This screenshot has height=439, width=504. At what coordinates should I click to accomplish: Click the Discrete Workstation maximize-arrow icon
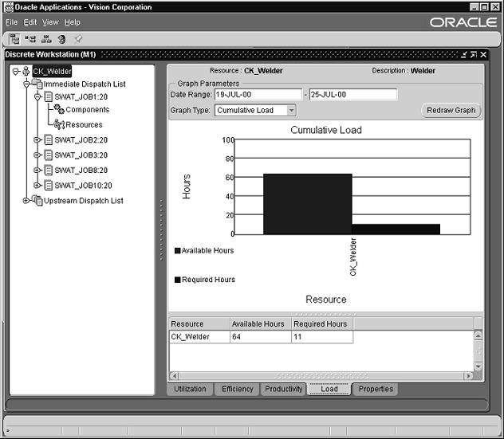(474, 55)
